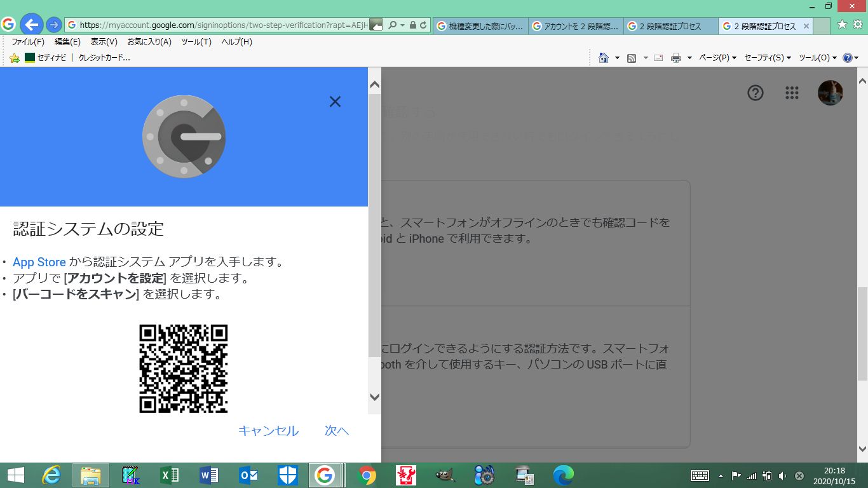Open the compatibility view icon in the address bar
This screenshot has width=868, height=488.
tap(376, 25)
